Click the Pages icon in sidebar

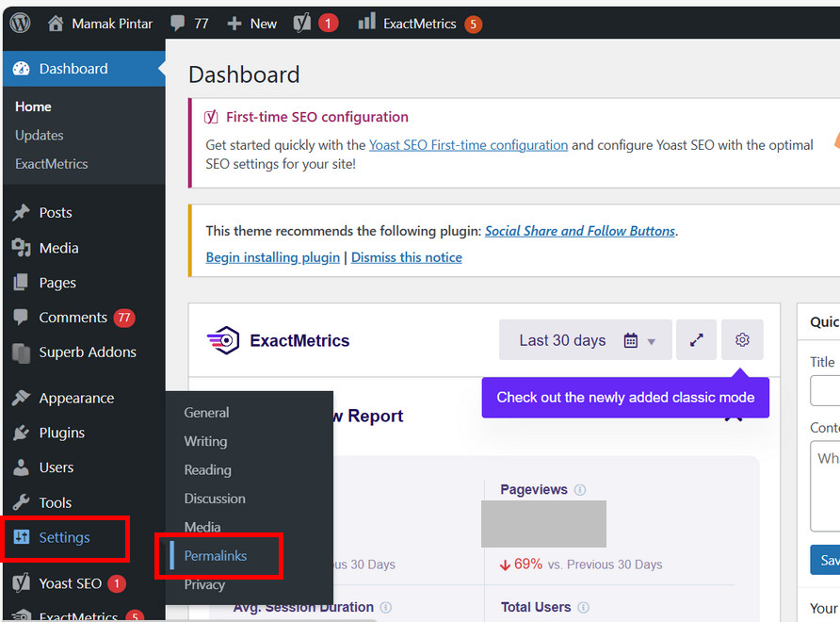click(x=21, y=282)
